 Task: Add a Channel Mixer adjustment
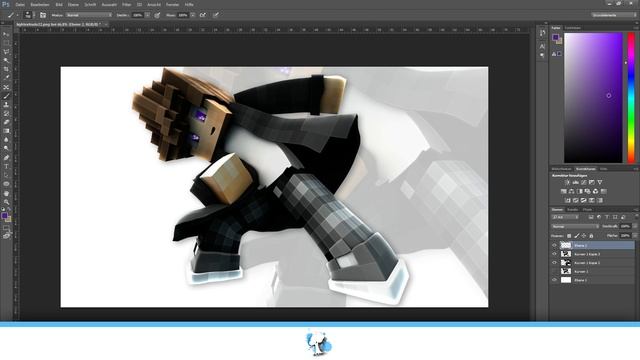coord(596,191)
